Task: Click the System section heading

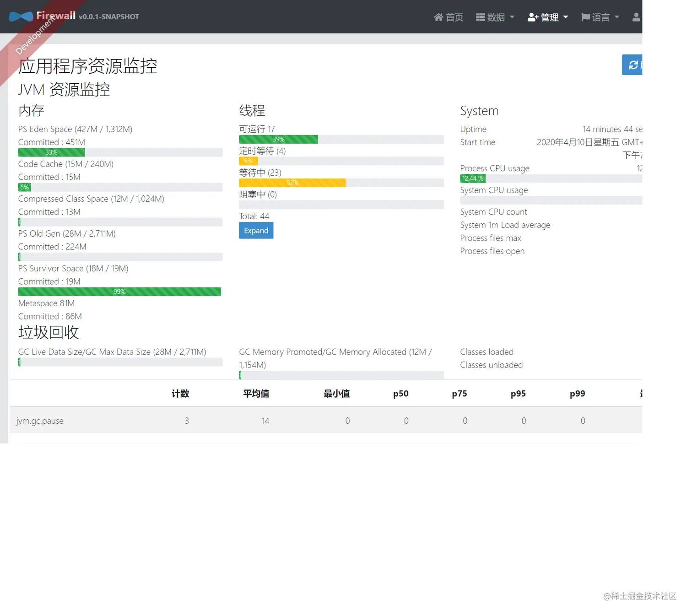Action: point(479,111)
